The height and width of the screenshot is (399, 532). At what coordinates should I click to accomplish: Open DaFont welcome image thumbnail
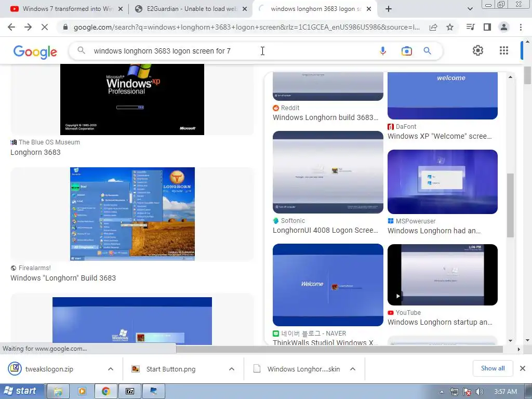coord(443,96)
